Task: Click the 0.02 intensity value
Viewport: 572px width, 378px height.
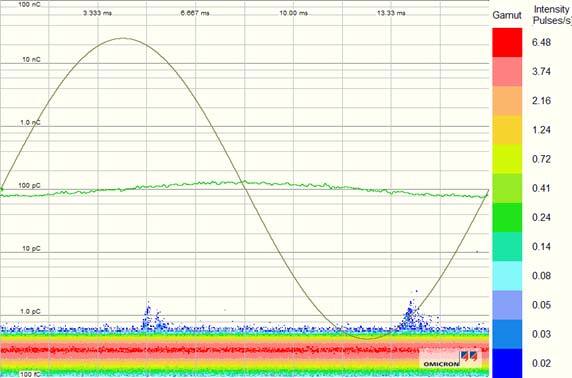Action: coord(541,363)
